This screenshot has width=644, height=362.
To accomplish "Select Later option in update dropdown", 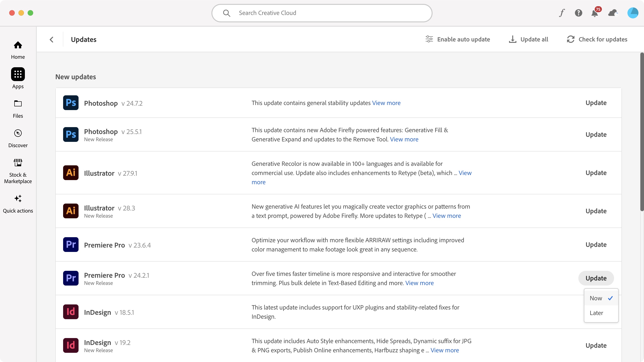I will pos(597,312).
